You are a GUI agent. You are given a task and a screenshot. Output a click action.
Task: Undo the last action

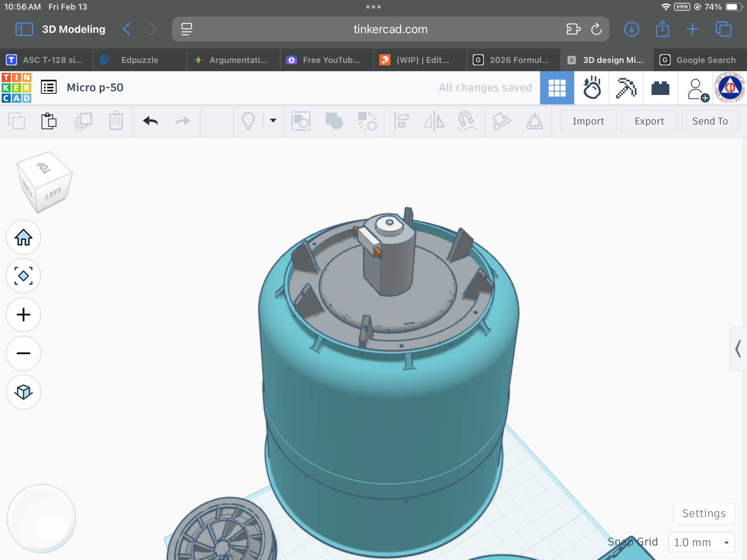pyautogui.click(x=150, y=121)
